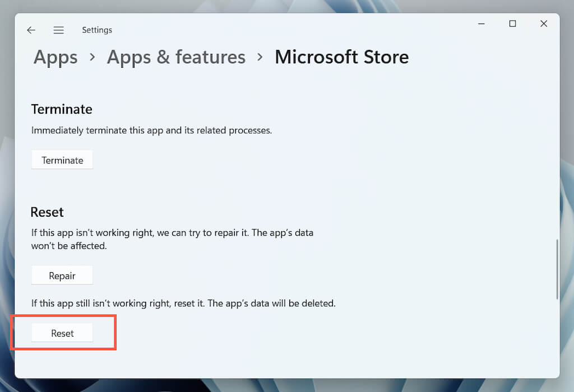Viewport: 574px width, 392px height.
Task: Click the Terminate button
Action: point(62,160)
